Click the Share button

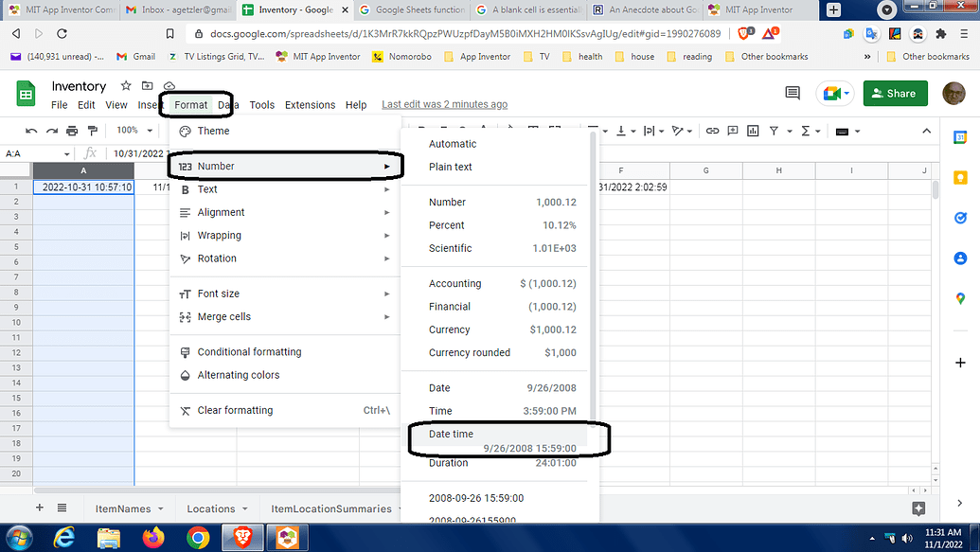pyautogui.click(x=894, y=94)
